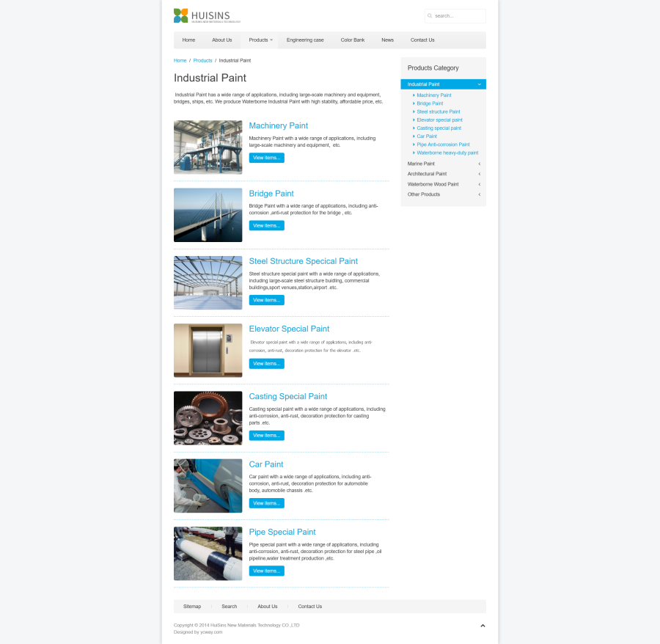Click View items under Pipe Special Paint

pyautogui.click(x=266, y=571)
